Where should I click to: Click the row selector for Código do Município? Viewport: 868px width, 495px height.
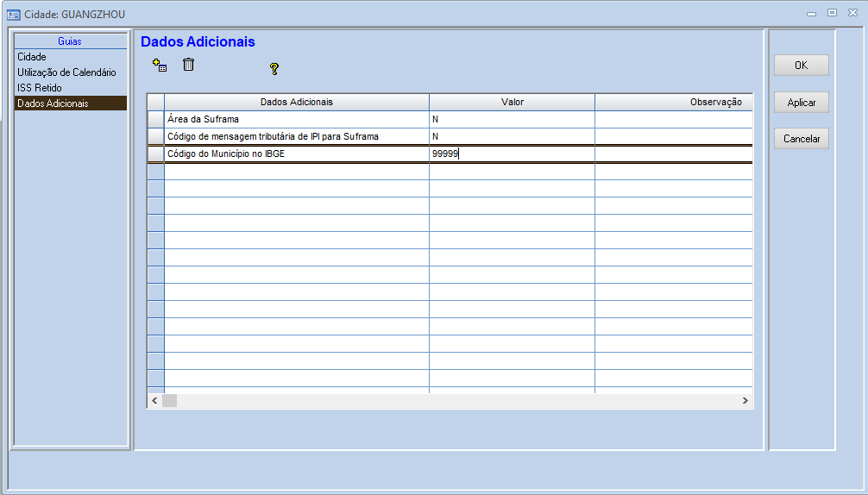[x=155, y=154]
